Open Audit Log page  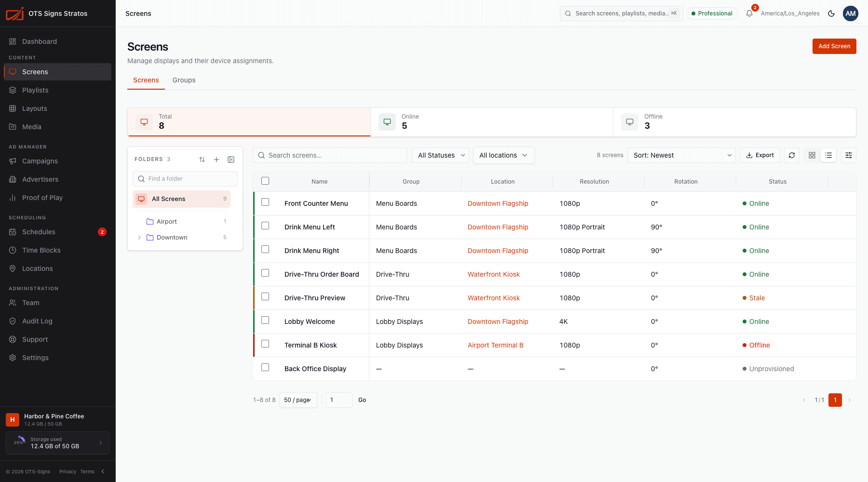(58, 321)
